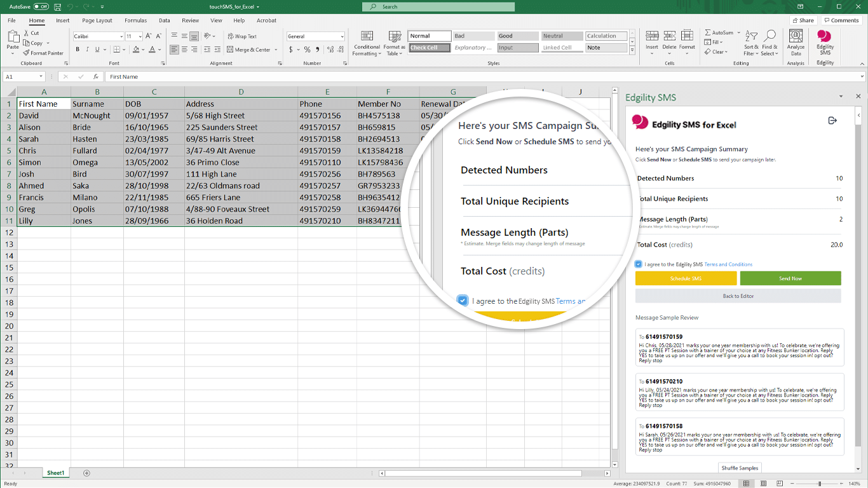The image size is (868, 488).
Task: Click the Insert Function fx button
Action: pos(95,77)
